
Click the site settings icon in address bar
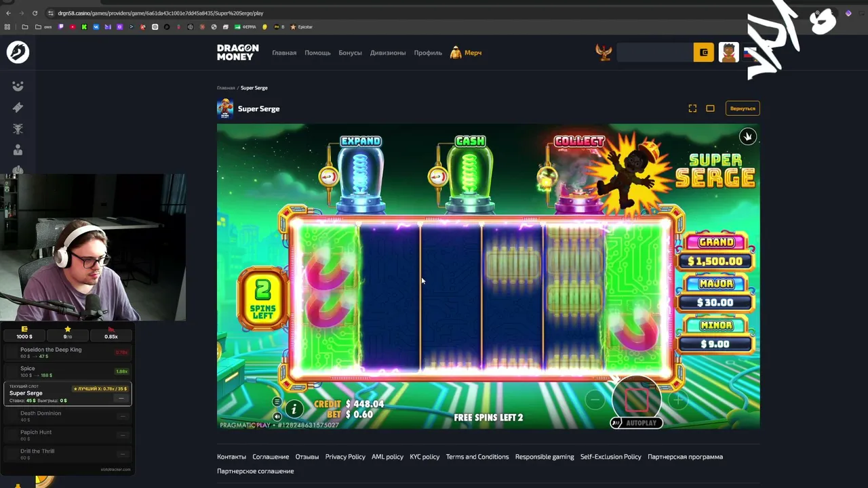(51, 13)
